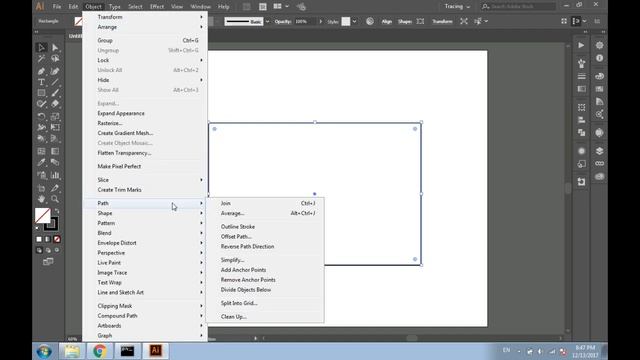
Task: Open the Effect menu
Action: click(157, 7)
